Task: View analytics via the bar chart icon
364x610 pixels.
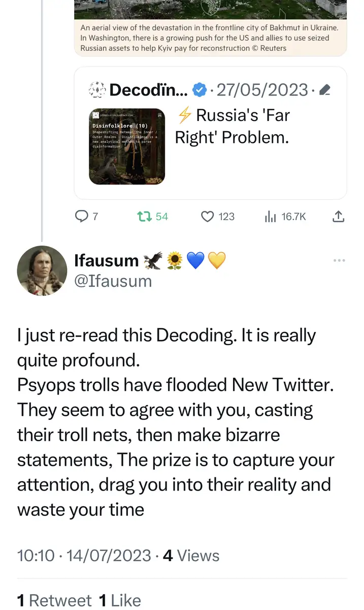Action: (270, 217)
